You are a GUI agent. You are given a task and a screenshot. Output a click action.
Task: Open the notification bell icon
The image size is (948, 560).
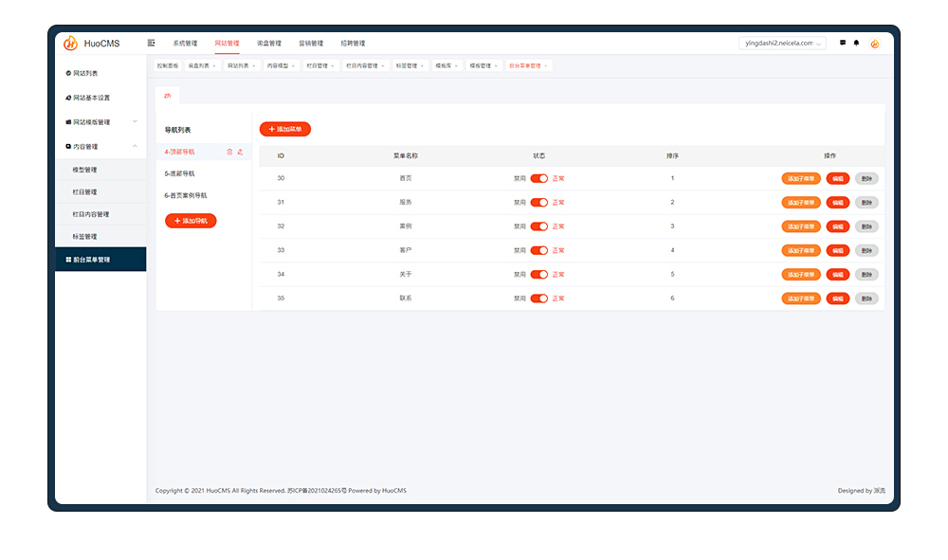tap(857, 44)
